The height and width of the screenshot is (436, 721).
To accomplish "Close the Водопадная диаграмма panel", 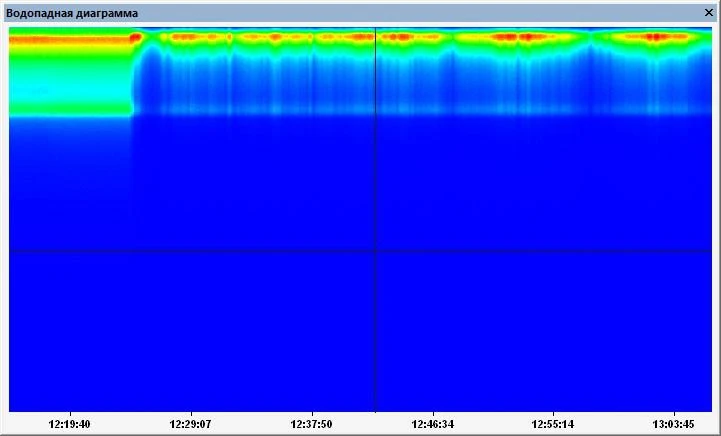I will pos(709,13).
